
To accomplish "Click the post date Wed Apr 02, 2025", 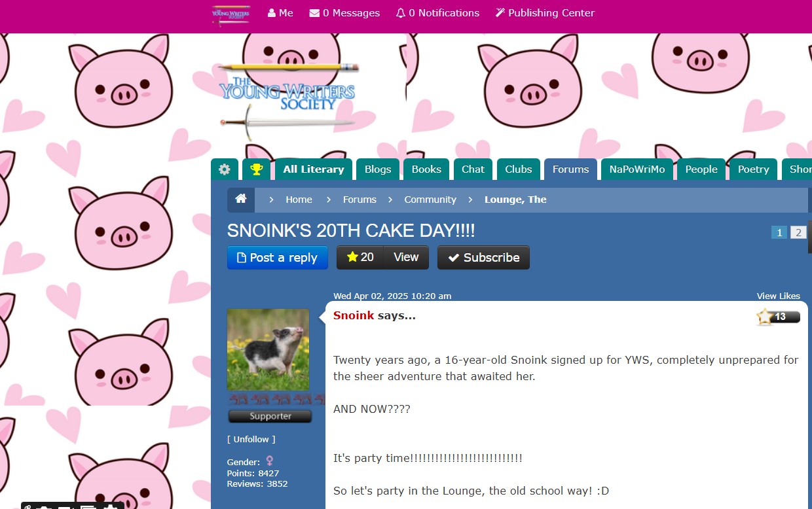I will click(392, 296).
